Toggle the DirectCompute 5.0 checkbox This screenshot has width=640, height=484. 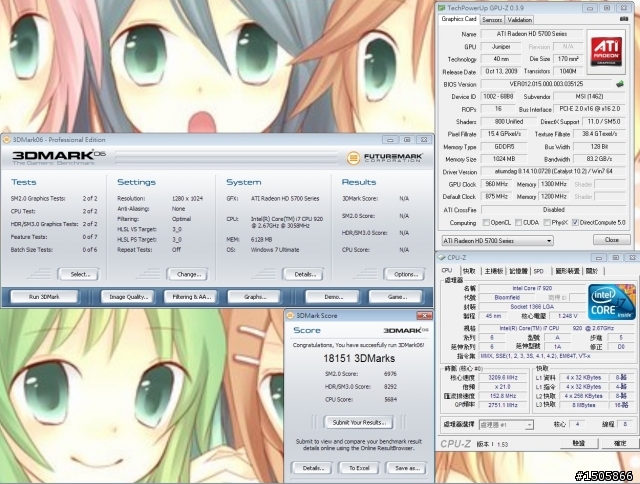575,222
